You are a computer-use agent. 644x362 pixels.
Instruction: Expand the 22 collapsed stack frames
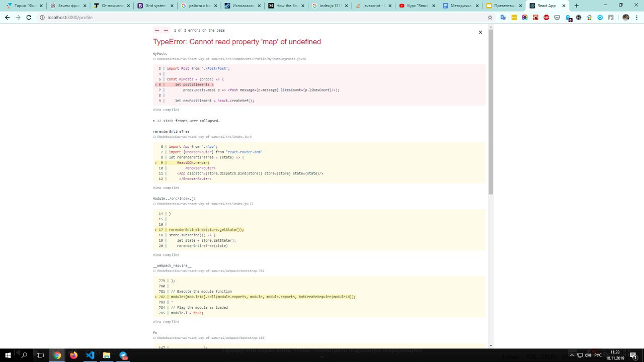coord(186,121)
